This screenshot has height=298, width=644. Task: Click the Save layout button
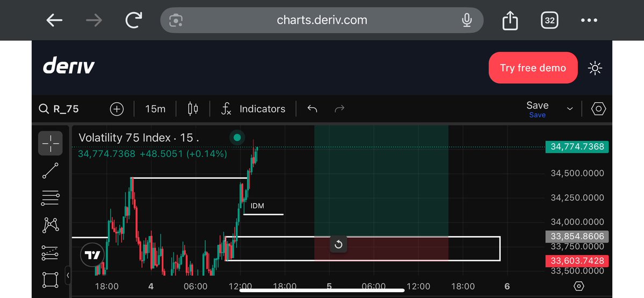537,110
